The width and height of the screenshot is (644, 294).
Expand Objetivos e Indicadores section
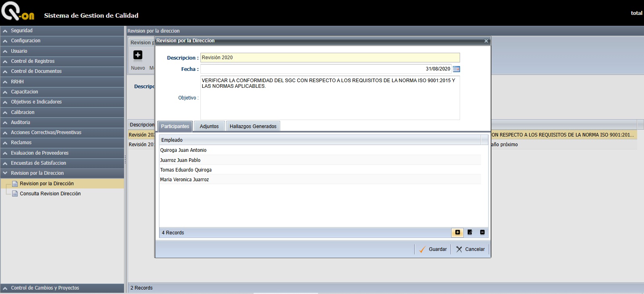pos(62,102)
